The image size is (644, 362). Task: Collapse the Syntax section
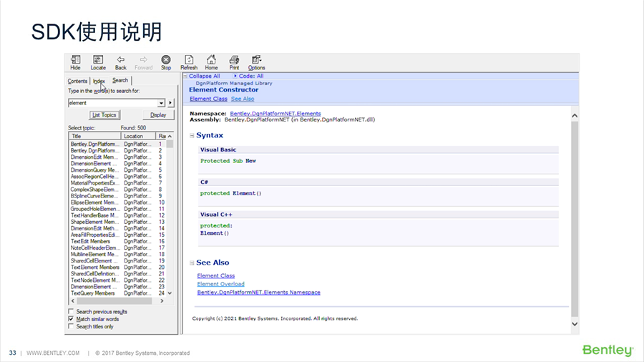(192, 135)
